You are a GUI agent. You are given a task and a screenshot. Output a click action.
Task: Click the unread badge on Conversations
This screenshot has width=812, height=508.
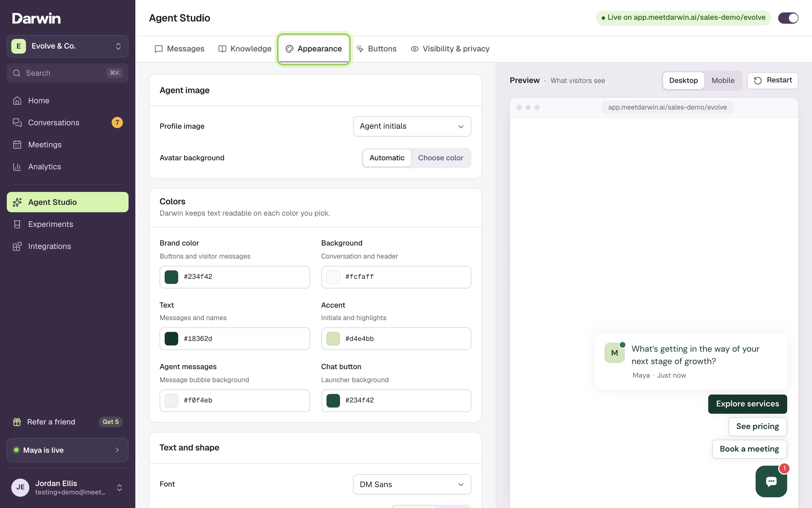tap(117, 123)
